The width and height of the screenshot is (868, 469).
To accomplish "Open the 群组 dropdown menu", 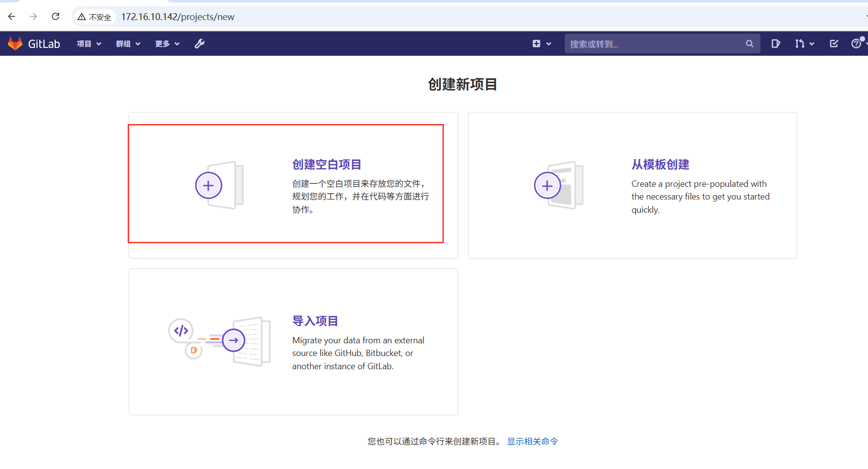I will point(128,44).
